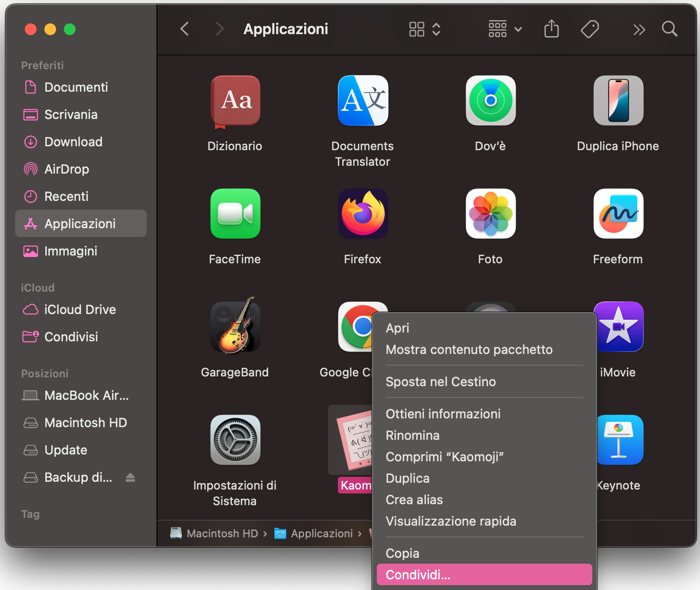Select "Sposta nel Cestino" in the menu

[441, 381]
